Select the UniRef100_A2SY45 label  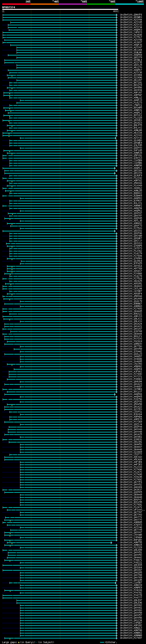(131, 22)
